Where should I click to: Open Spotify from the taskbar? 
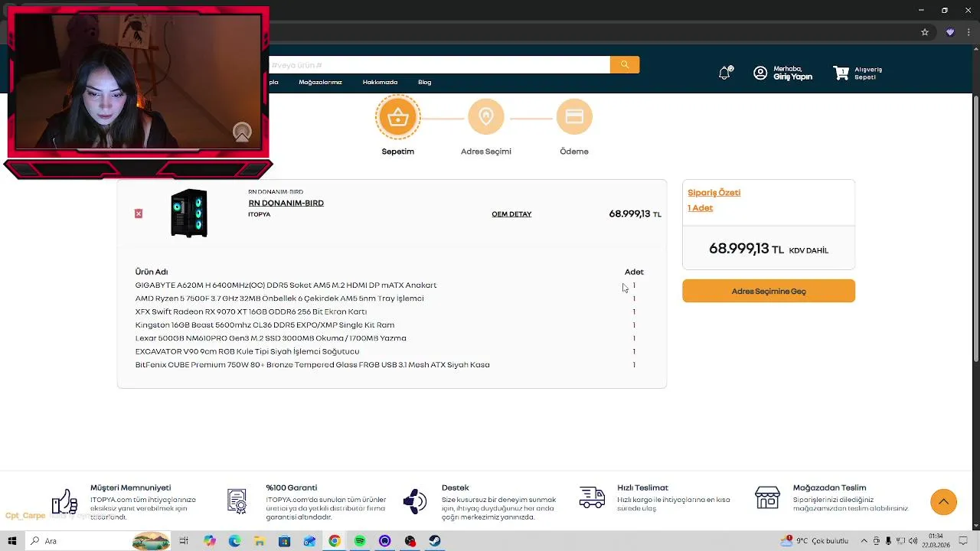(x=359, y=541)
